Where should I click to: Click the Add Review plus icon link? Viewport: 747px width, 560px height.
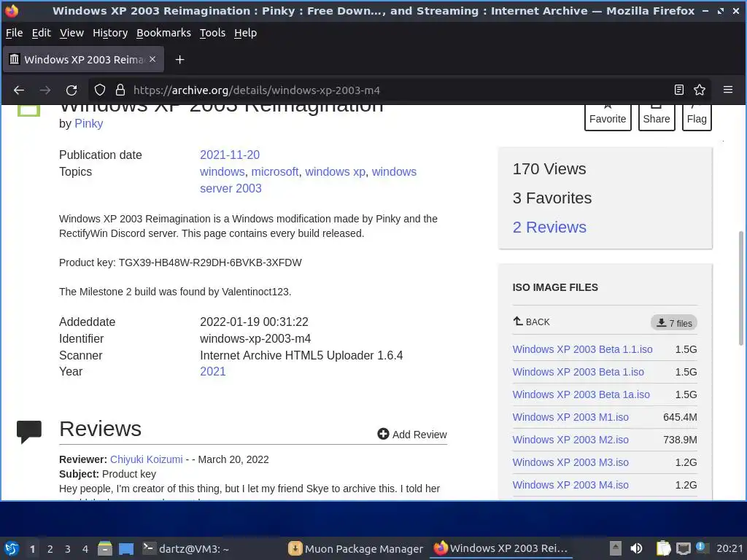[x=412, y=435]
